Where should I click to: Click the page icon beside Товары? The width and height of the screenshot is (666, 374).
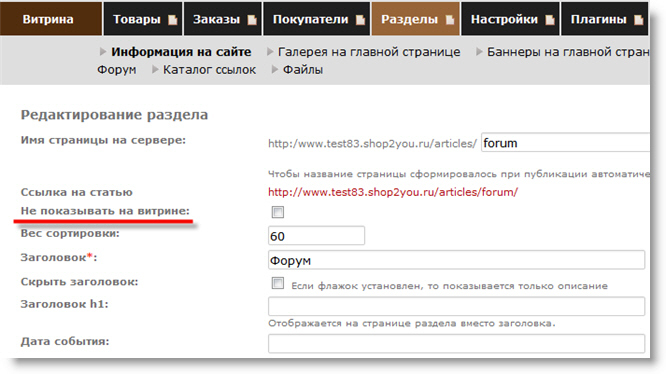click(x=172, y=20)
